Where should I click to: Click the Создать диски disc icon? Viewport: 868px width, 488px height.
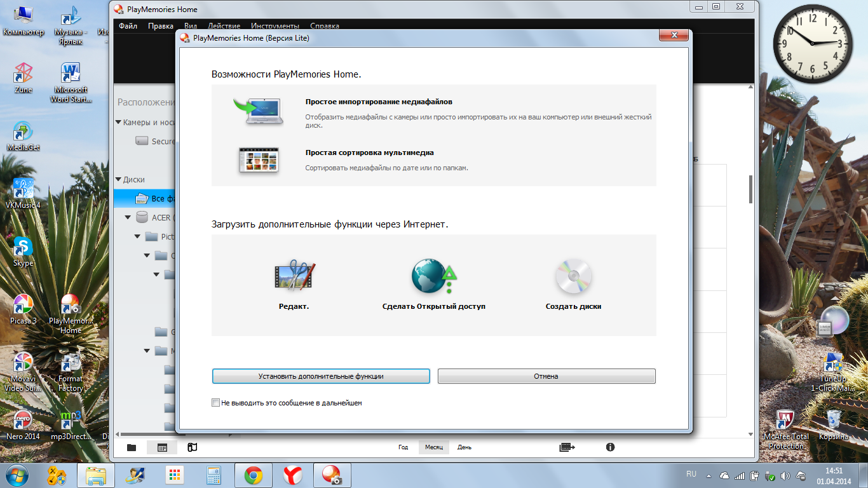pyautogui.click(x=573, y=276)
